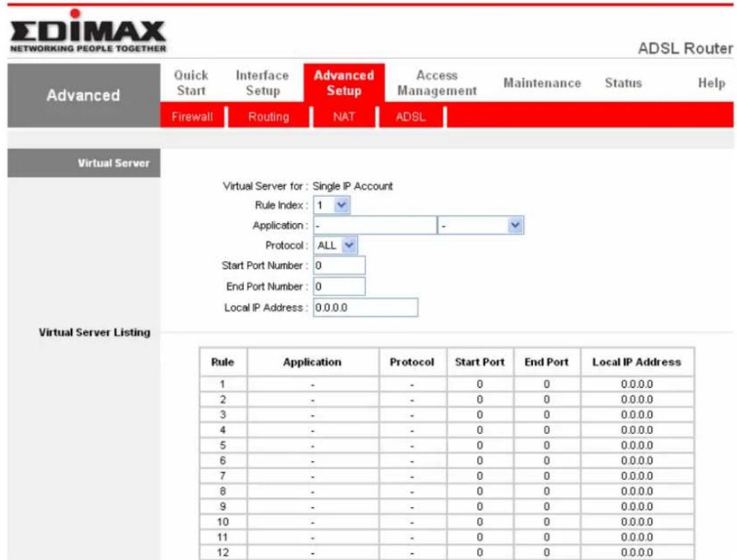Focus the Application name text field
Screen dimensions: 737x560
click(x=375, y=225)
